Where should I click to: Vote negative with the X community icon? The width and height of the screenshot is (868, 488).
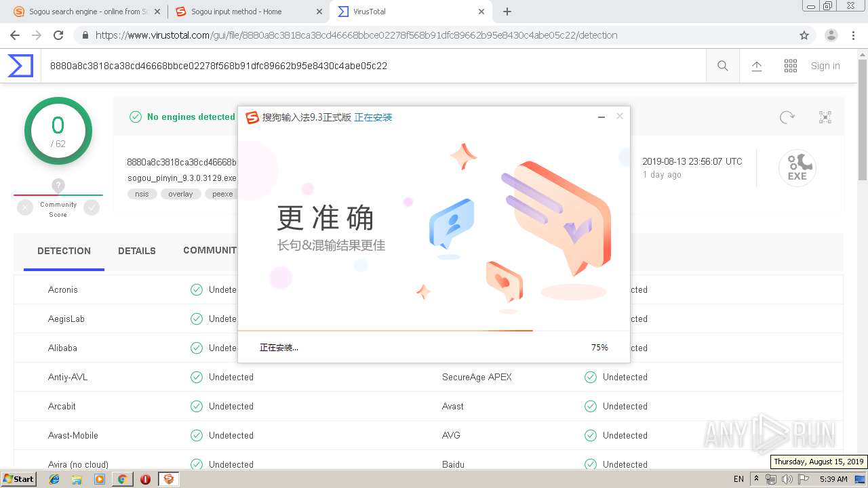pyautogui.click(x=25, y=208)
